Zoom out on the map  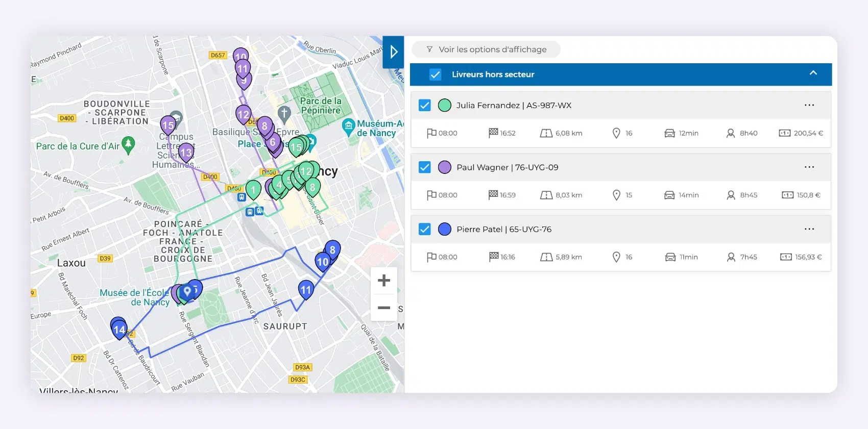coord(384,308)
